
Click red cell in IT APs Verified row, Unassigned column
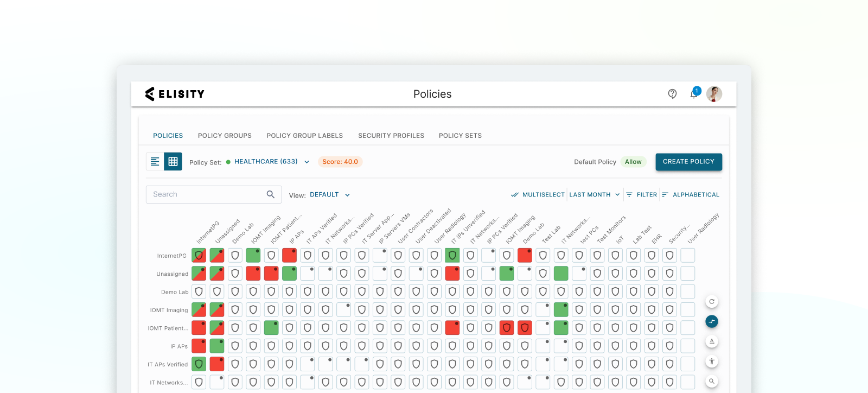click(217, 364)
